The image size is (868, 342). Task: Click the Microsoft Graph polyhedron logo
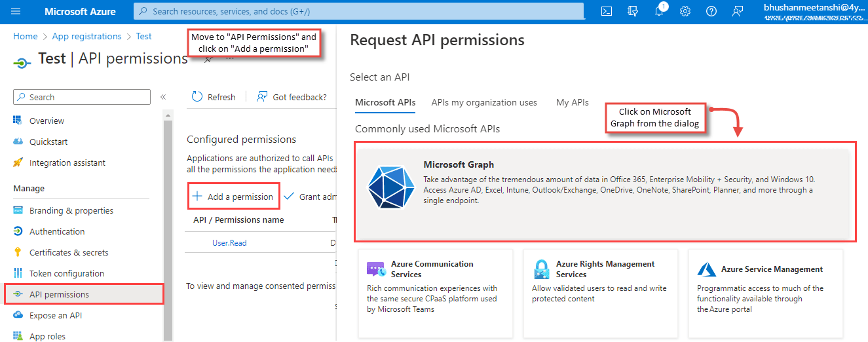(391, 187)
